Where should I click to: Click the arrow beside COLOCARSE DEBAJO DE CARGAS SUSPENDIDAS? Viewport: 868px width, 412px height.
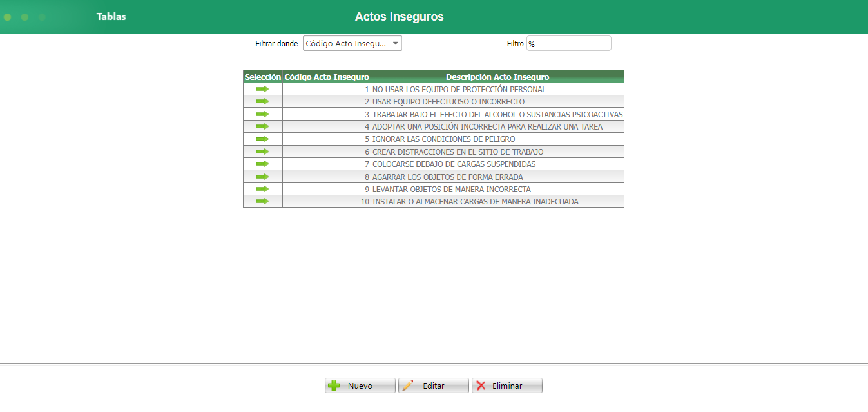tap(262, 164)
